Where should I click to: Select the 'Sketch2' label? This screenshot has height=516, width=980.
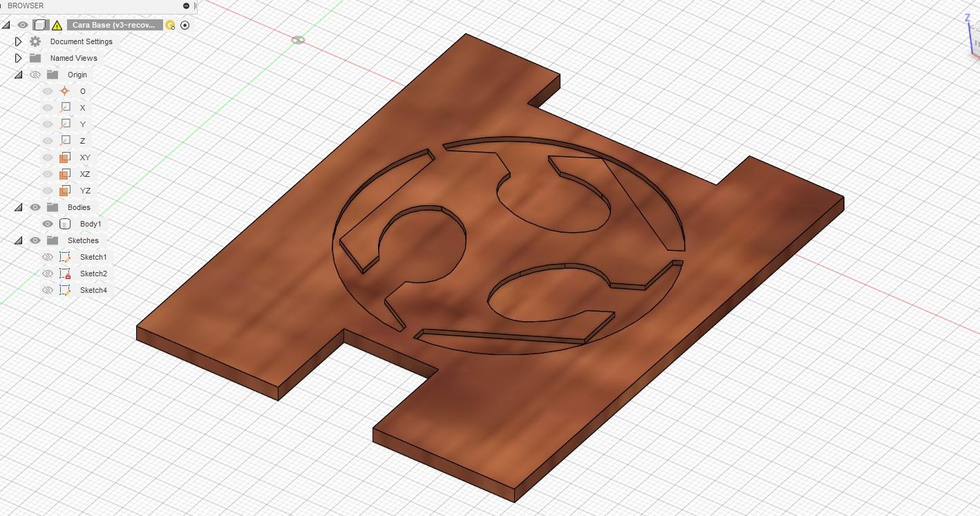pos(93,274)
